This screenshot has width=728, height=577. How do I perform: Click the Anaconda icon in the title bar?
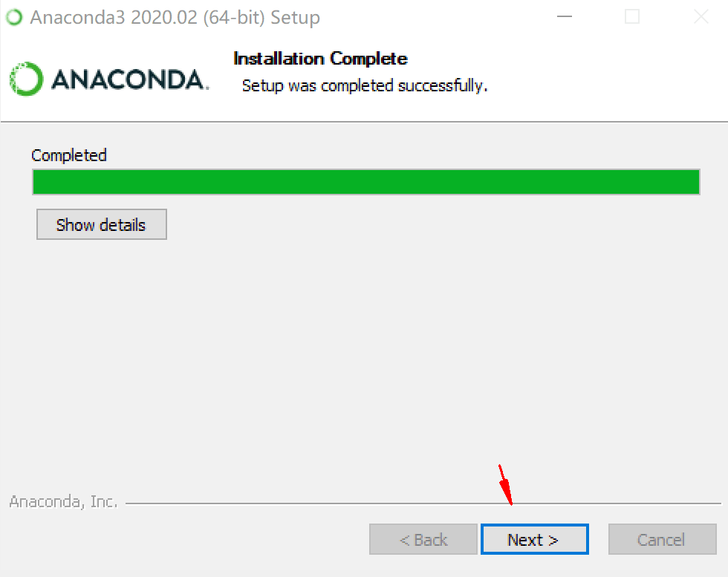14,17
